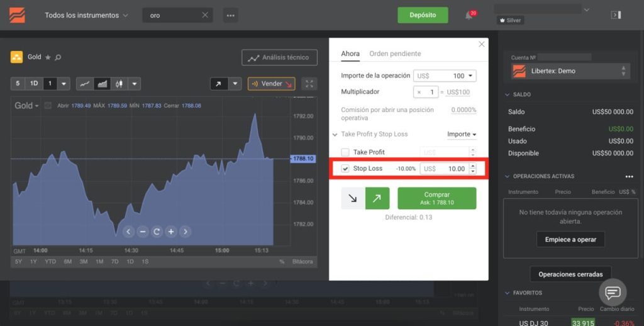Screen dimensions: 644x326
Task: Click the Gold instrument icon
Action: [x=16, y=57]
